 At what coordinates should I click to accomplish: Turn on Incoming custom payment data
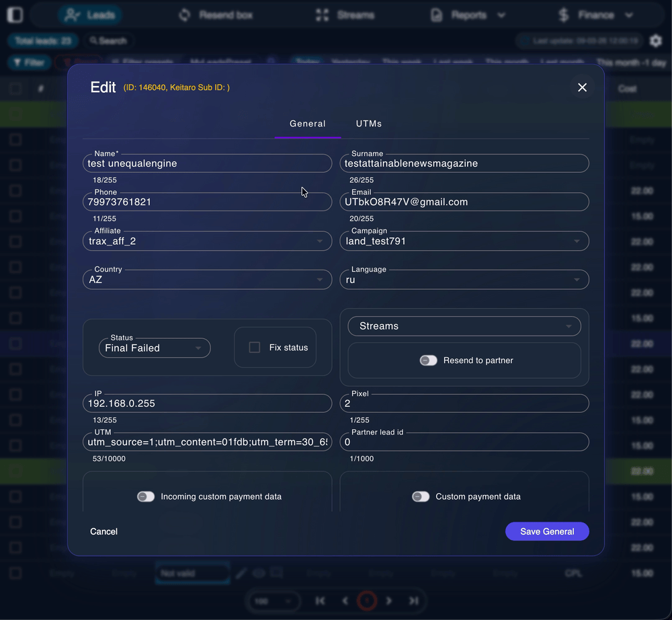pos(146,496)
